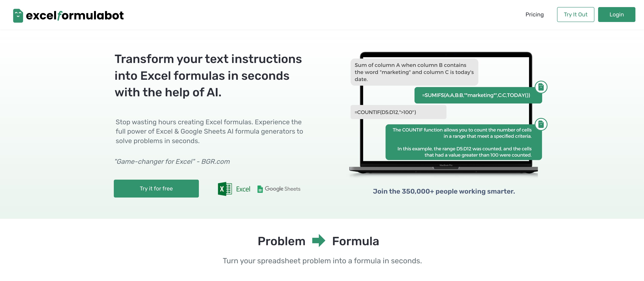The width and height of the screenshot is (644, 281).
Task: Click the Excel icon next to Try it free
Action: click(x=224, y=189)
